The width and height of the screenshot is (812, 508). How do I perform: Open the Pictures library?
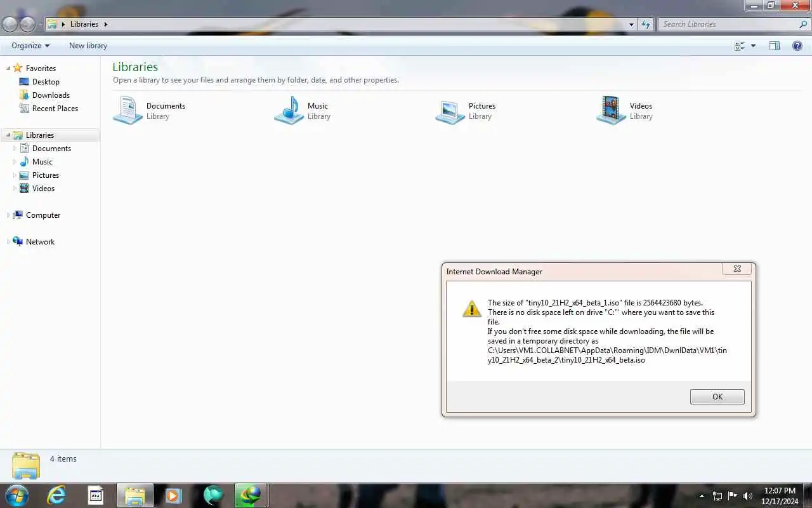[466, 110]
